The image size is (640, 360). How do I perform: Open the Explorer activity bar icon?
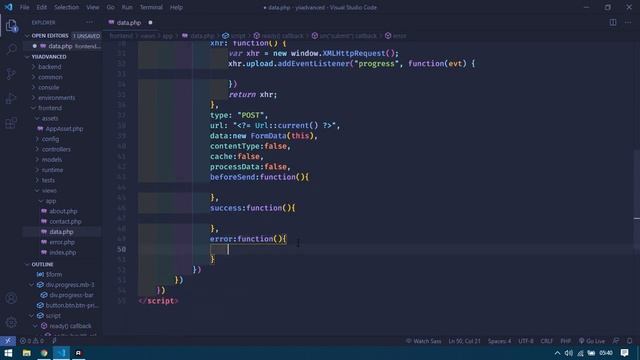click(11, 25)
